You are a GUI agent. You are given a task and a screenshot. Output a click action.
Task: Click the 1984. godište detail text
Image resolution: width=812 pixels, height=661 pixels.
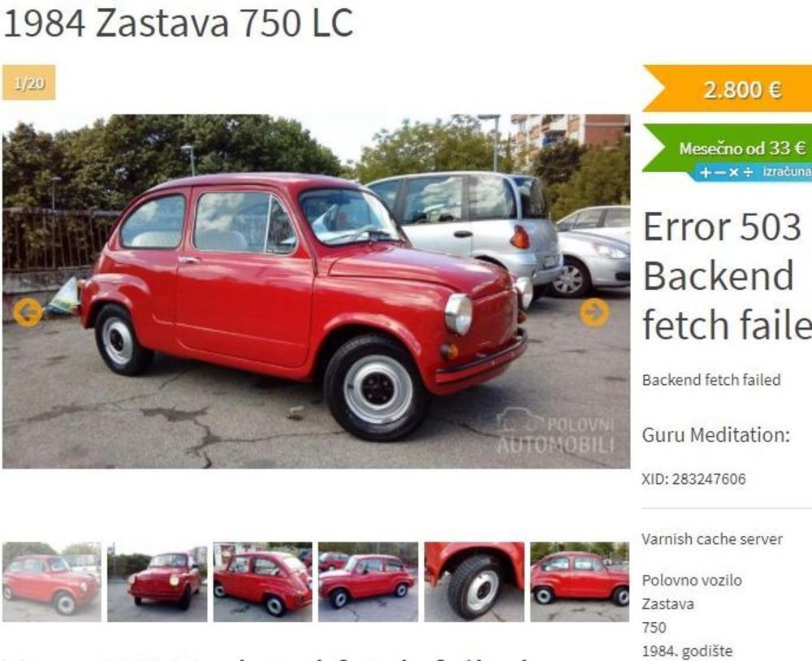pyautogui.click(x=687, y=651)
